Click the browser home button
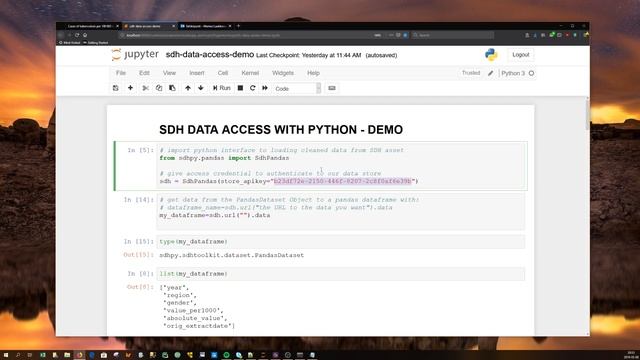 coord(85,36)
